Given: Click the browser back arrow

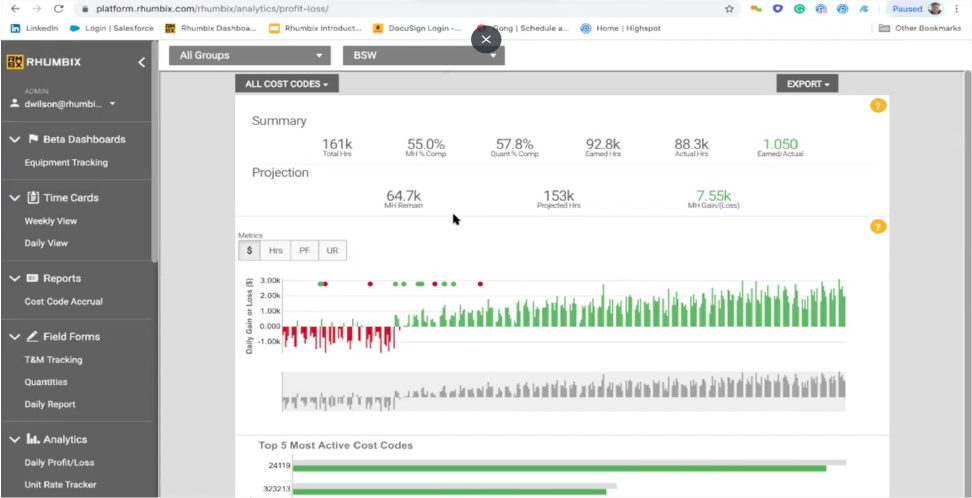Looking at the screenshot, I should pos(15,9).
